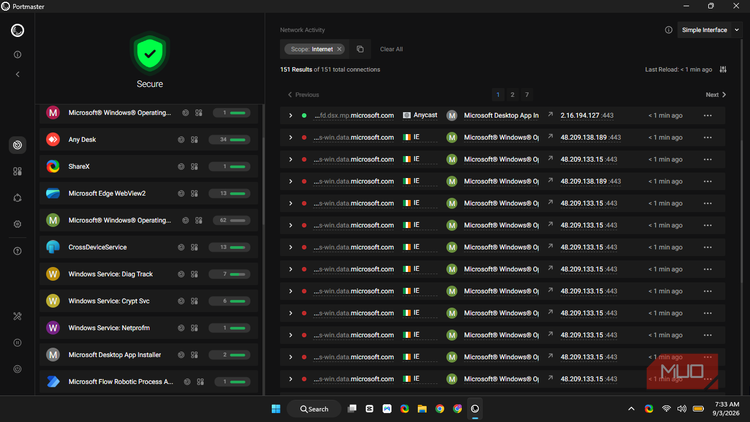Click the round icon in Any Desk row
Image resolution: width=750 pixels, height=422 pixels.
(181, 140)
